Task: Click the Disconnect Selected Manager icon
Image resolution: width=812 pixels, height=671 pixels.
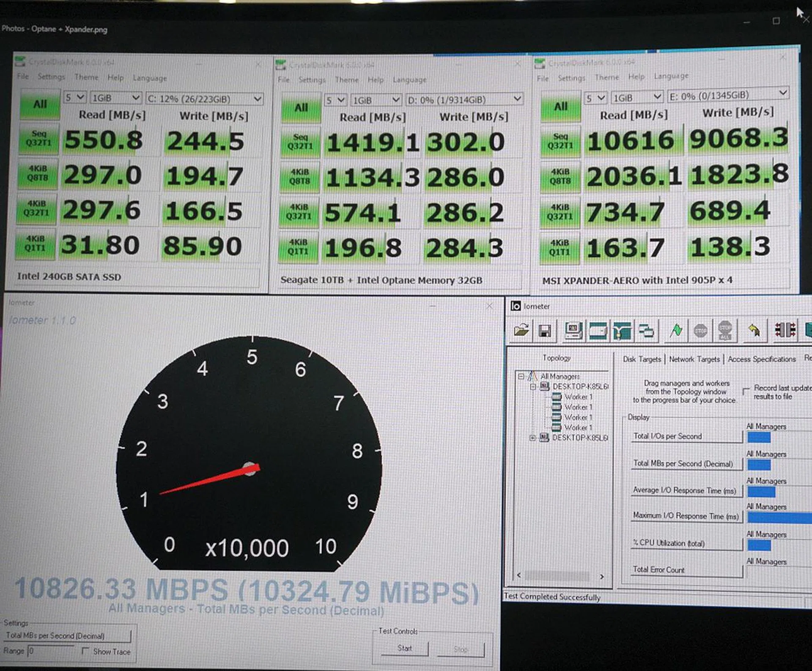Action: pos(785,330)
